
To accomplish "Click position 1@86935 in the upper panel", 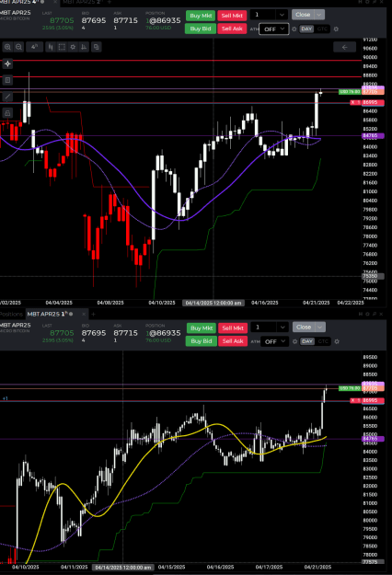I will click(x=163, y=20).
